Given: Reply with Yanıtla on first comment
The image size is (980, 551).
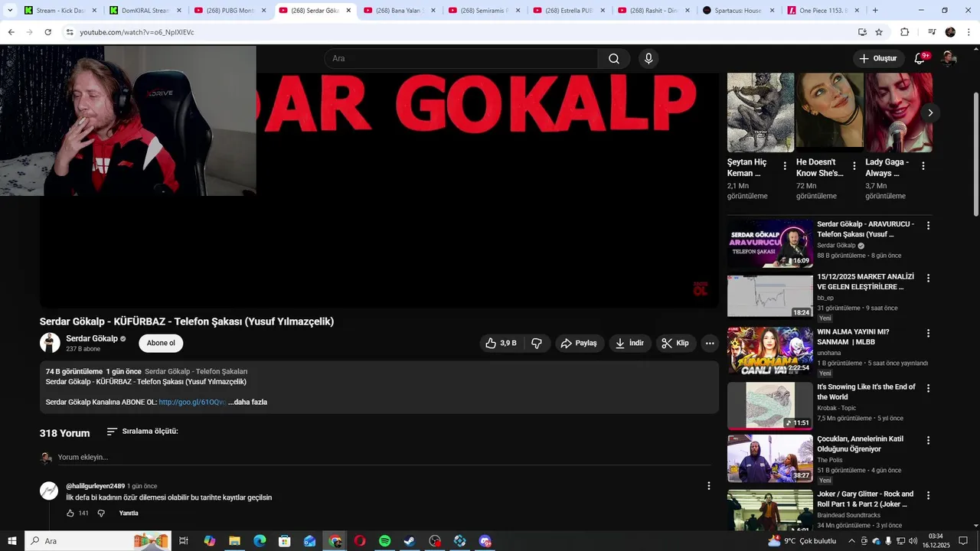Looking at the screenshot, I should [x=129, y=514].
